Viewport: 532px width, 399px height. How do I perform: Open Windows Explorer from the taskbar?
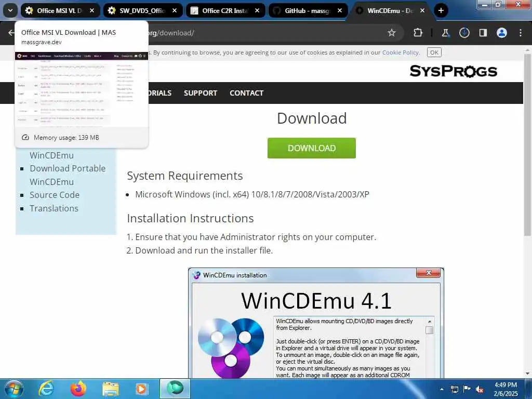(110, 389)
